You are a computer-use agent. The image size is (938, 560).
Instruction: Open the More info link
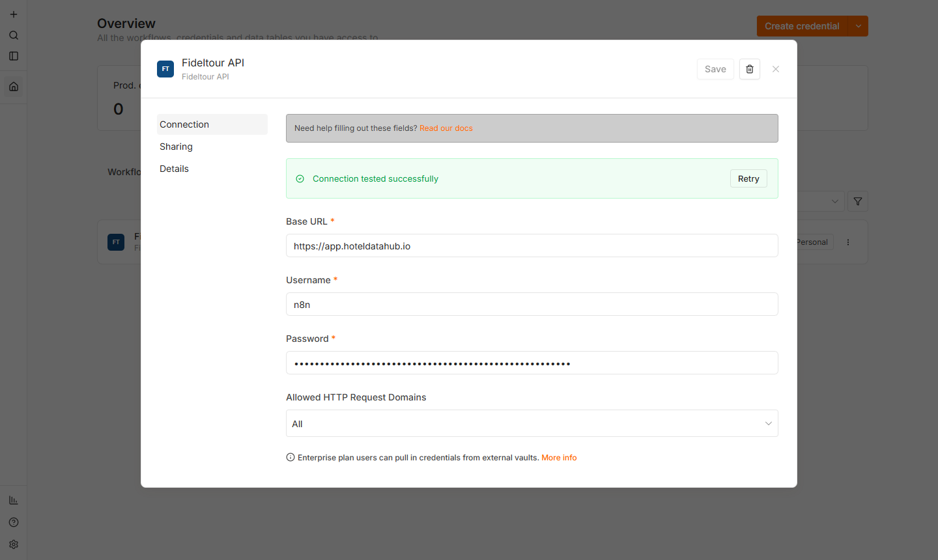(x=559, y=458)
